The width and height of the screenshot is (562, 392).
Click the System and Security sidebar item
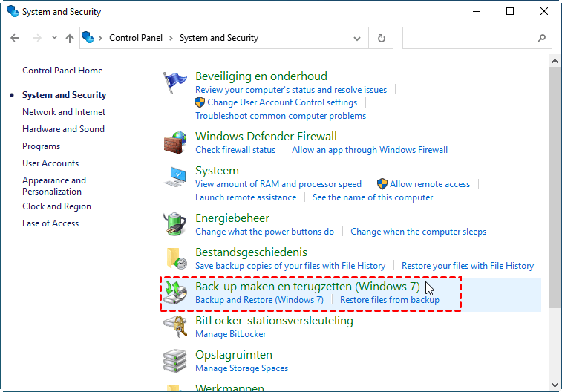coord(64,95)
